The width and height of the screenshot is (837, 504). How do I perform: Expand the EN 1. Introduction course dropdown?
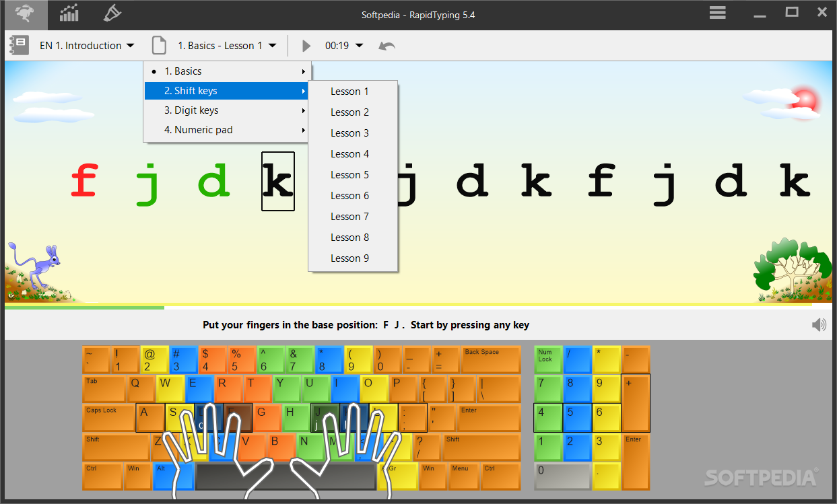tap(88, 46)
